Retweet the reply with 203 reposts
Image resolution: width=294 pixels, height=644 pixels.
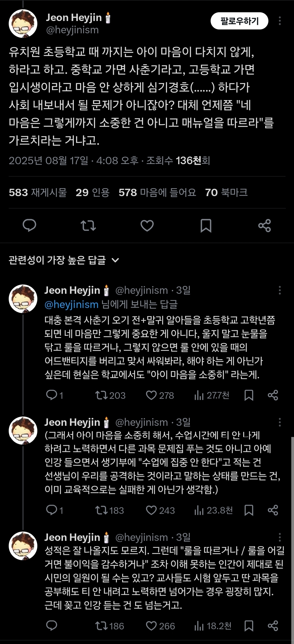110,395
